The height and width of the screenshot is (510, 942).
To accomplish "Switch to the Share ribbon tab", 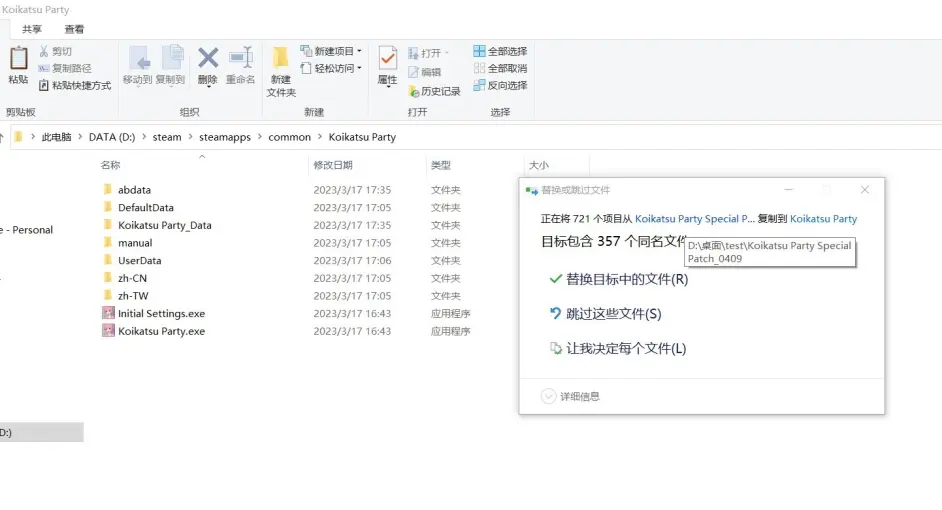I will pos(32,29).
